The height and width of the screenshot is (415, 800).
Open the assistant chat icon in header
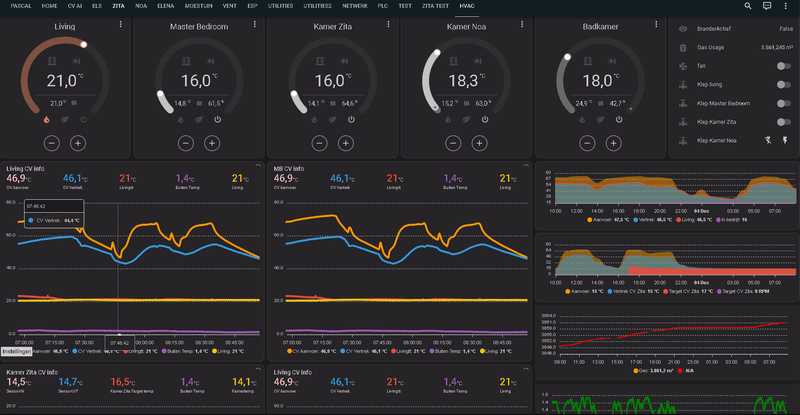pyautogui.click(x=767, y=6)
